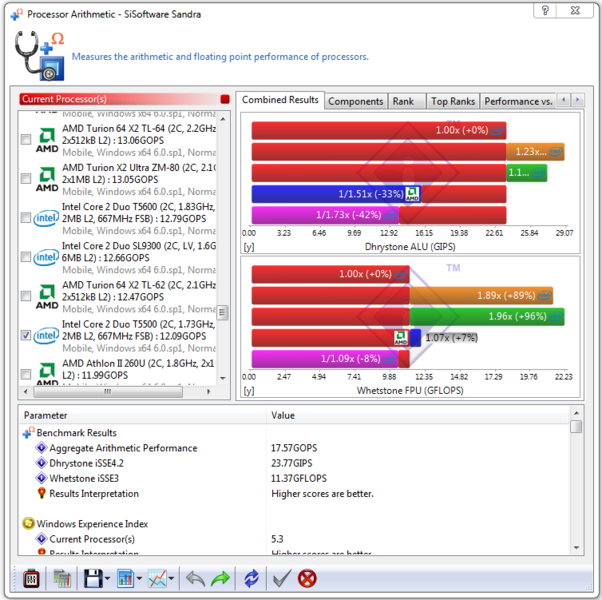Check the AMD Turion 64 X2 TL-64 checkbox
This screenshot has width=602, height=600.
point(26,139)
